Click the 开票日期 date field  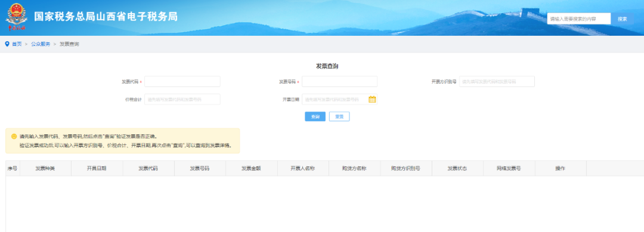340,100
